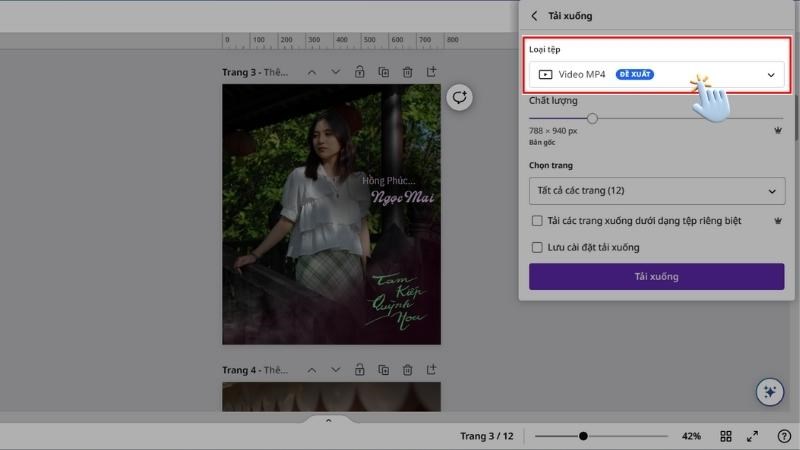
Task: Click the Hồng Phúc text on canvas
Action: pyautogui.click(x=389, y=180)
